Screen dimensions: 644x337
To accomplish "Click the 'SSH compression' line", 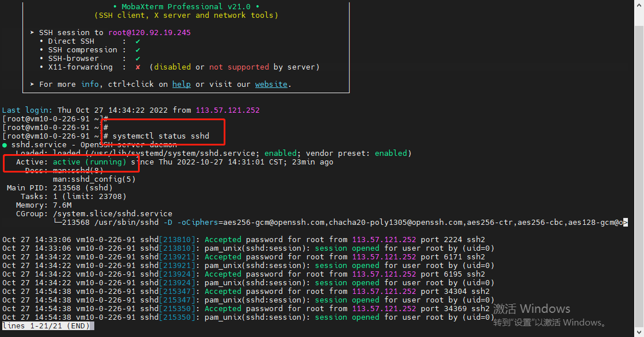I will pyautogui.click(x=90, y=49).
